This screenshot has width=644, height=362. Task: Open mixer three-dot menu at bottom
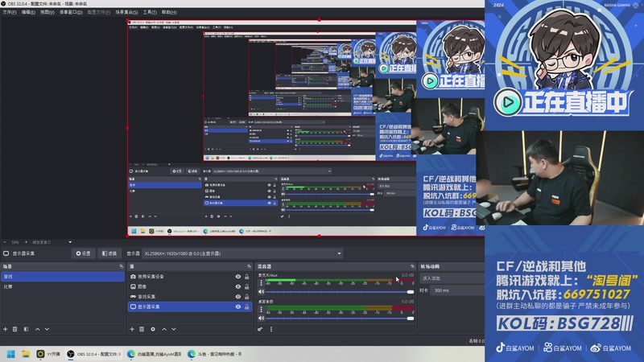click(x=271, y=329)
